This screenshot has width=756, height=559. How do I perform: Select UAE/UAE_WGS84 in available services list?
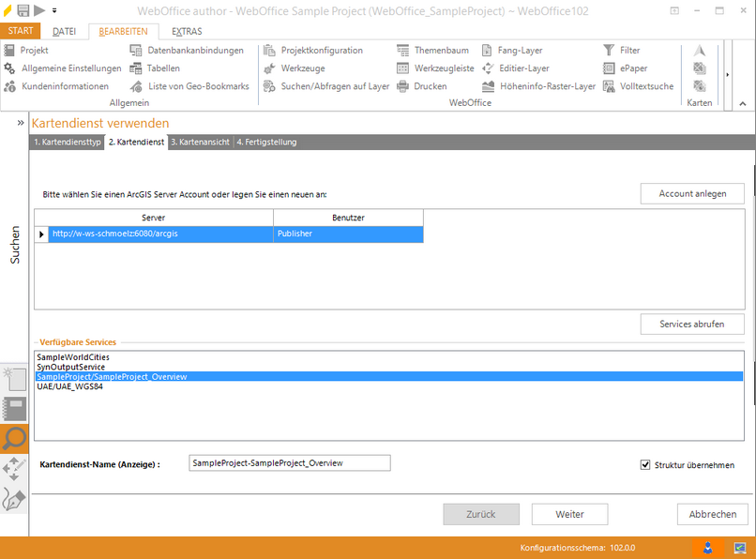click(69, 385)
